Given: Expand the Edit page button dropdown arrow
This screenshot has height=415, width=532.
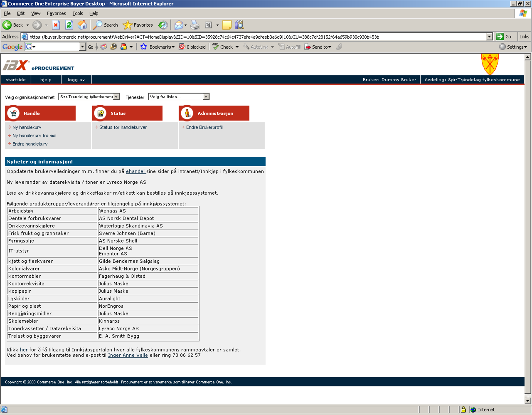Looking at the screenshot, I should click(x=217, y=25).
